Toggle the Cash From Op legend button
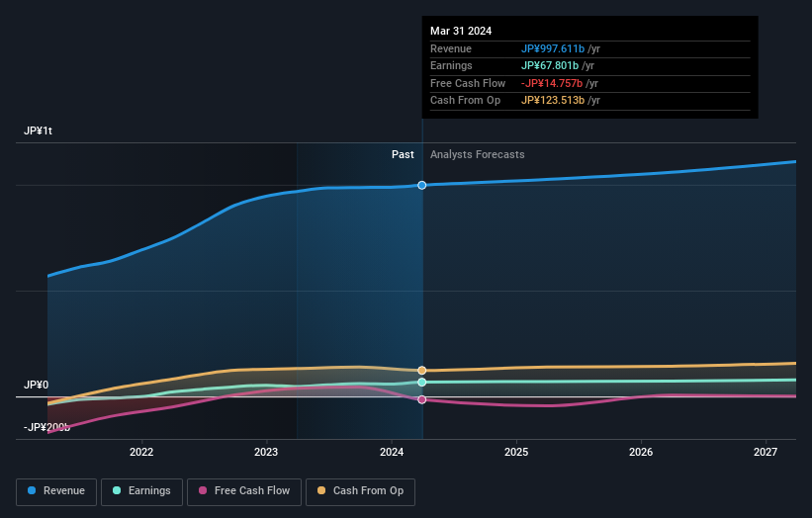812x518 pixels. [x=360, y=491]
